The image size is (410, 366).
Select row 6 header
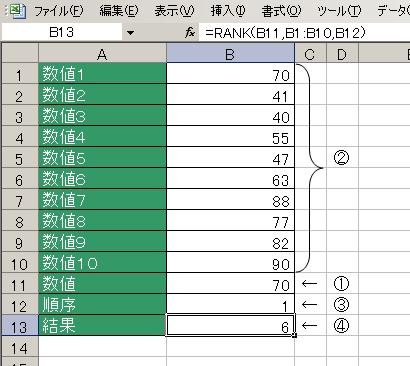[x=20, y=179]
